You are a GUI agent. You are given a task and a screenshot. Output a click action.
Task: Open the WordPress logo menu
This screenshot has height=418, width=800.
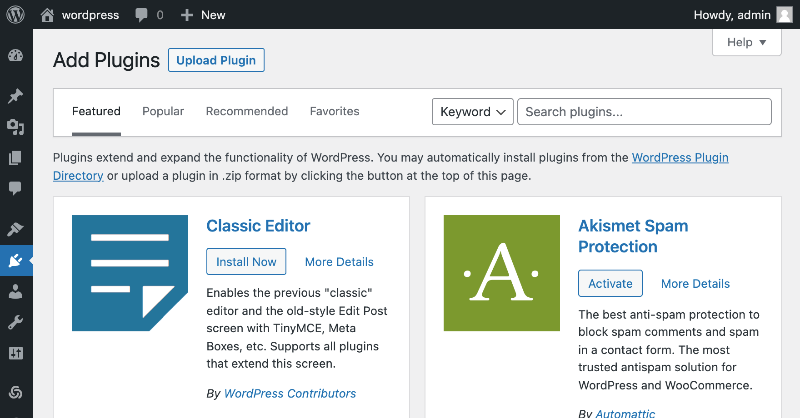15,14
